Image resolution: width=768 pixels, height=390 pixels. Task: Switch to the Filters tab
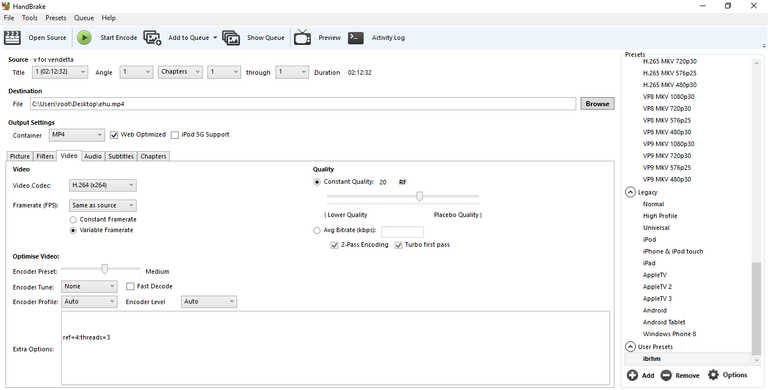(x=45, y=156)
